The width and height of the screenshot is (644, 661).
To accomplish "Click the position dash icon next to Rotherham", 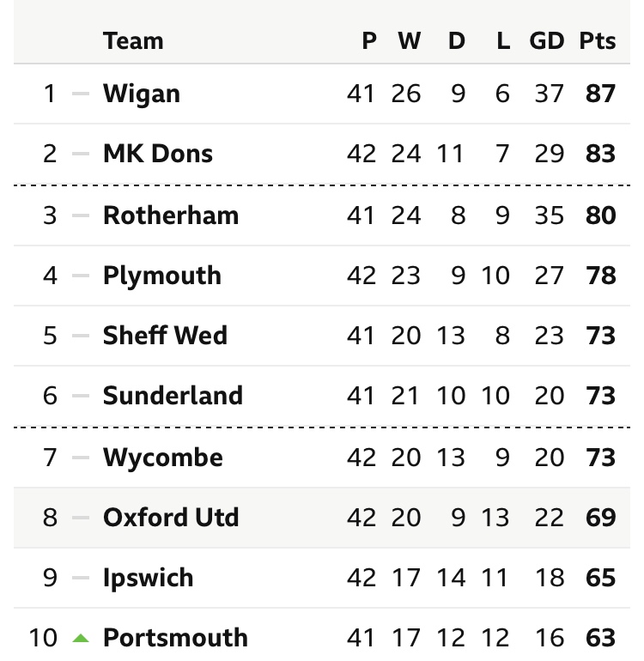I will tap(81, 215).
